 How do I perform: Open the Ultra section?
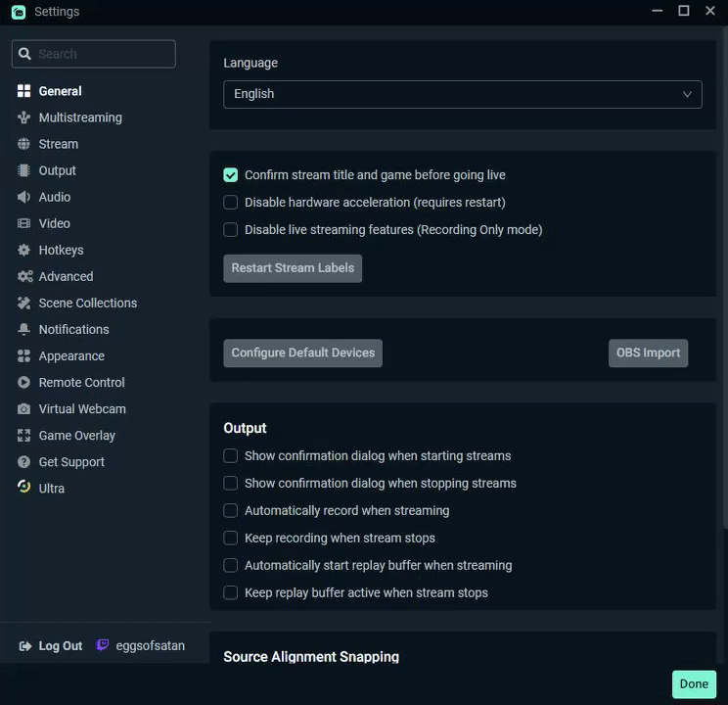[x=52, y=489]
